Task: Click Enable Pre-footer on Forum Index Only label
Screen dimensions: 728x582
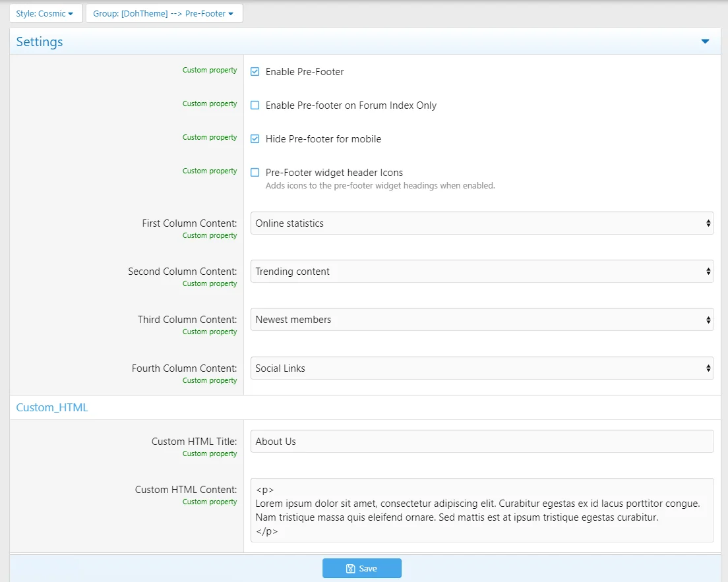Action: click(x=351, y=105)
